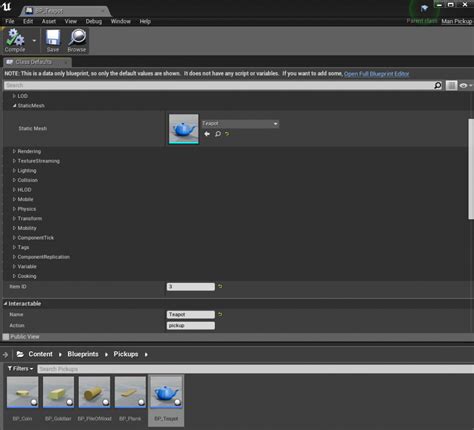Open the arrow after Pickups in breadcrumb
The height and width of the screenshot is (430, 474).
pos(146,355)
